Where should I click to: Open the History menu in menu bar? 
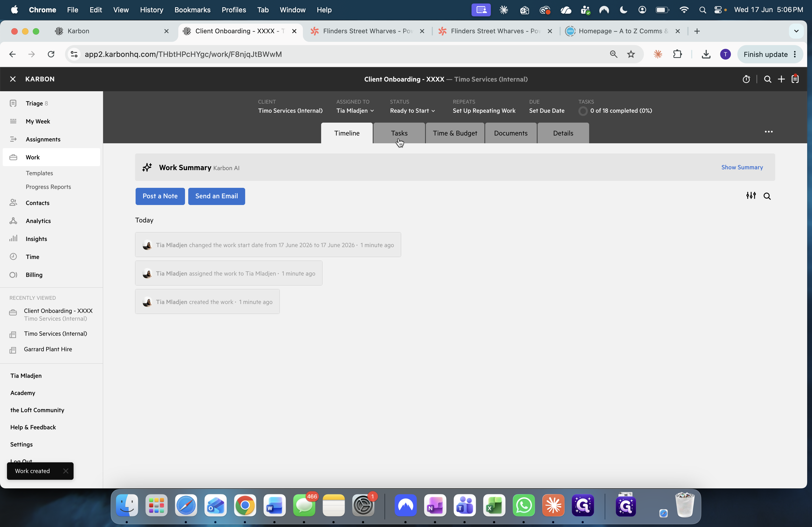(x=151, y=10)
